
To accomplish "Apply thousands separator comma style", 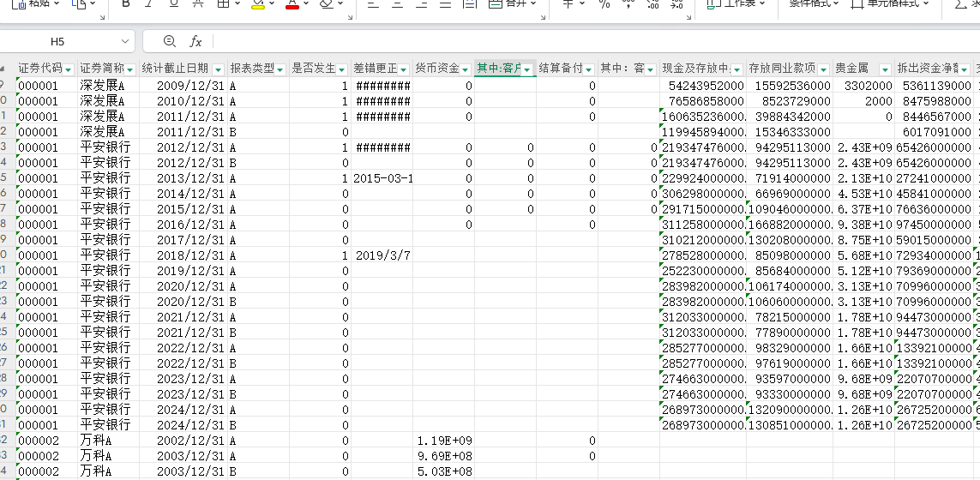I will pos(628,3).
